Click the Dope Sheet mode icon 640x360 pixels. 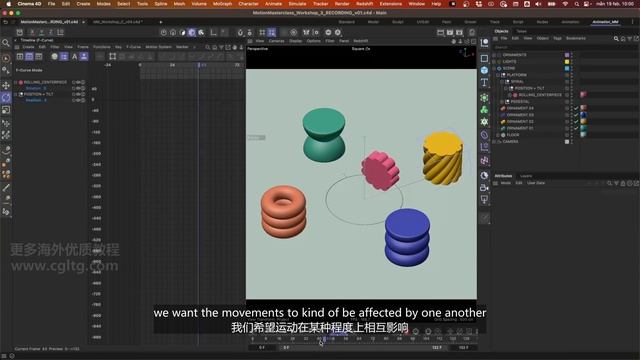pos(20,57)
